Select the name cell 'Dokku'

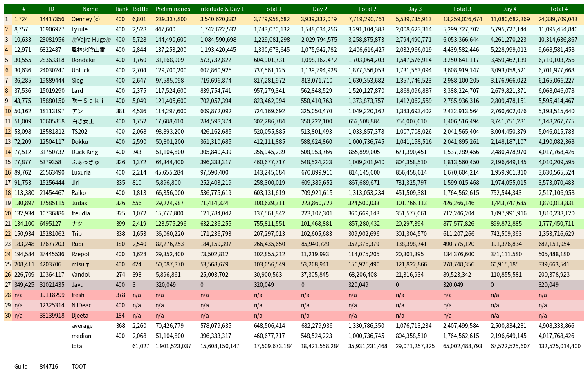point(80,142)
